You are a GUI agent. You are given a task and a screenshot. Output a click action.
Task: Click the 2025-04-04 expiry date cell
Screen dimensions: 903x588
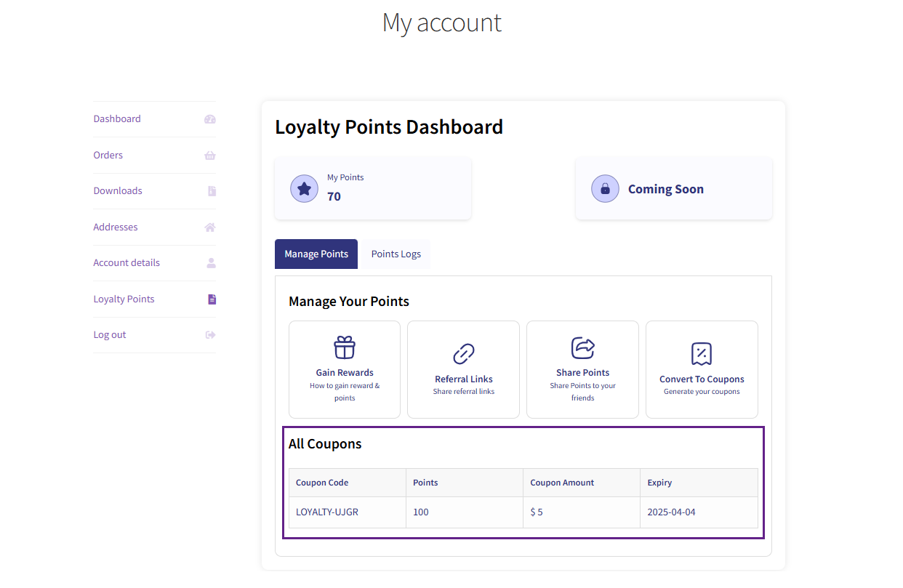click(x=699, y=512)
